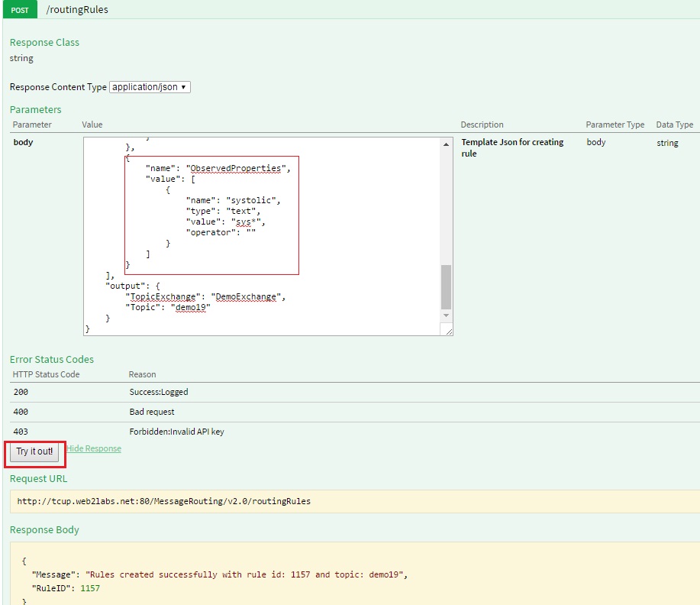
Task: Click the Reason column header
Action: [143, 374]
